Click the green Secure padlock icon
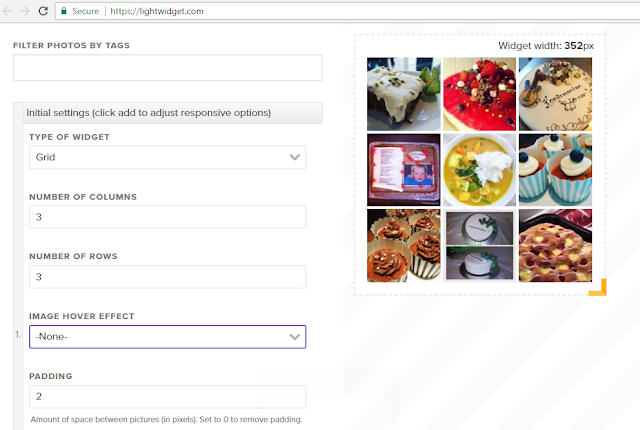 click(64, 11)
